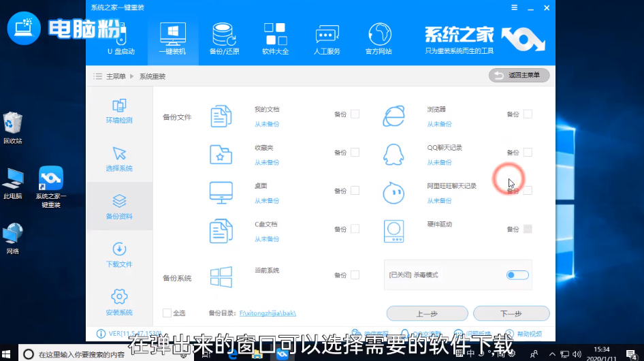Click the 系统重装 breadcrumb text

coord(152,76)
